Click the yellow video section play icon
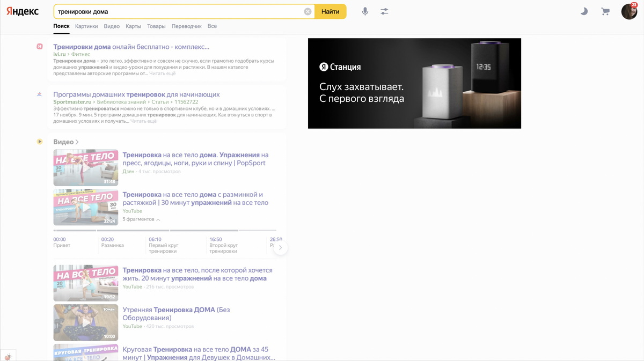 39,142
